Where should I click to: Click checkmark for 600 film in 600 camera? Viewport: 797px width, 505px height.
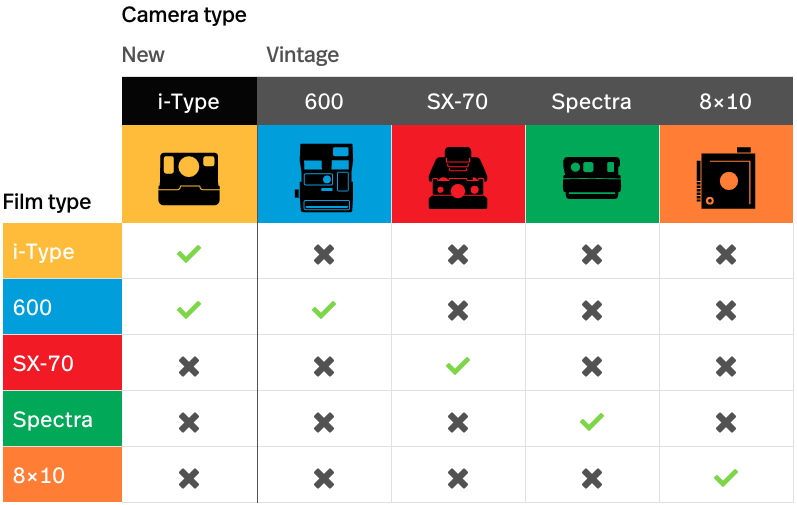point(324,309)
